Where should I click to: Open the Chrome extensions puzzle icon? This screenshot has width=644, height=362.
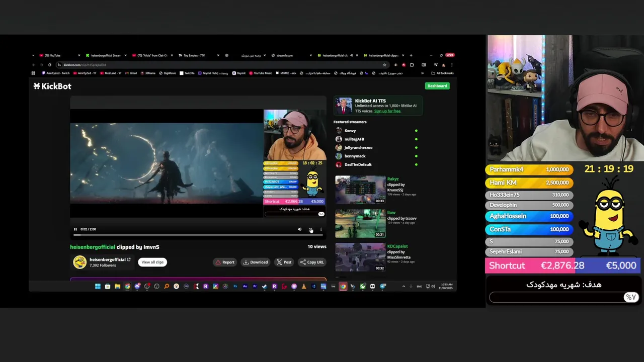412,65
